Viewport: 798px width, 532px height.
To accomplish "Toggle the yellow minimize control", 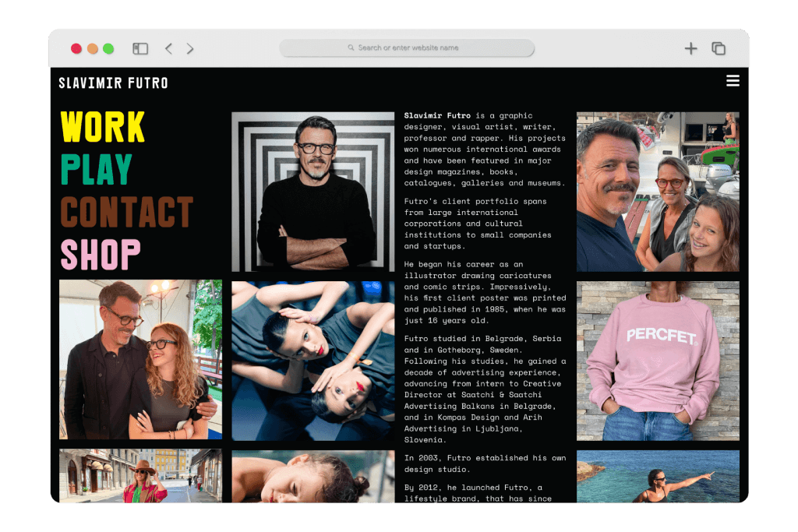I will point(90,48).
